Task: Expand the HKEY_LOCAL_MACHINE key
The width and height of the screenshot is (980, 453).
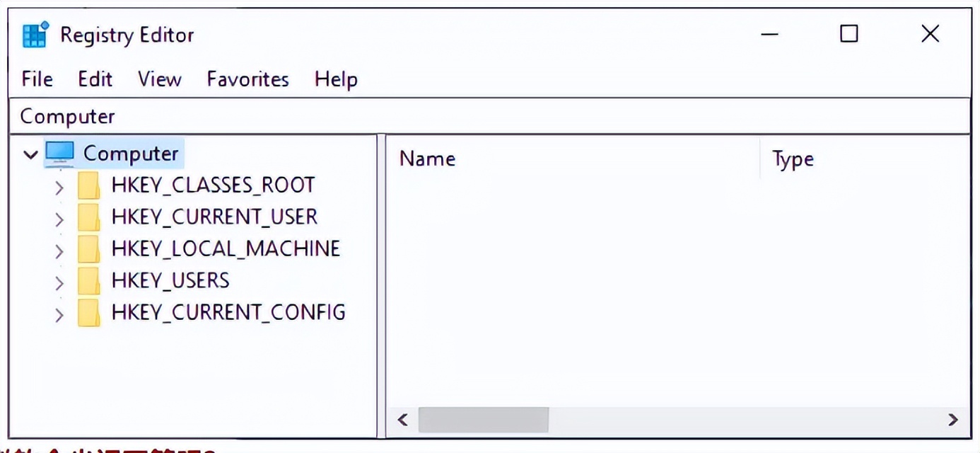Action: point(59,251)
